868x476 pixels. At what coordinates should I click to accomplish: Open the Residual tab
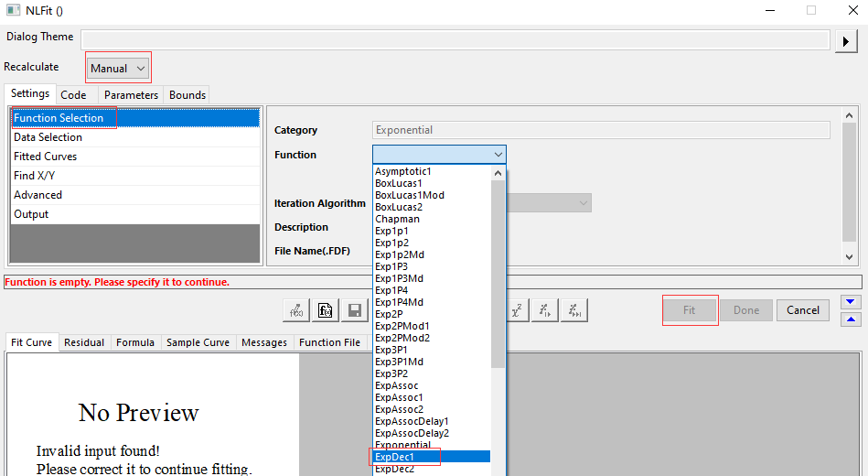click(84, 343)
